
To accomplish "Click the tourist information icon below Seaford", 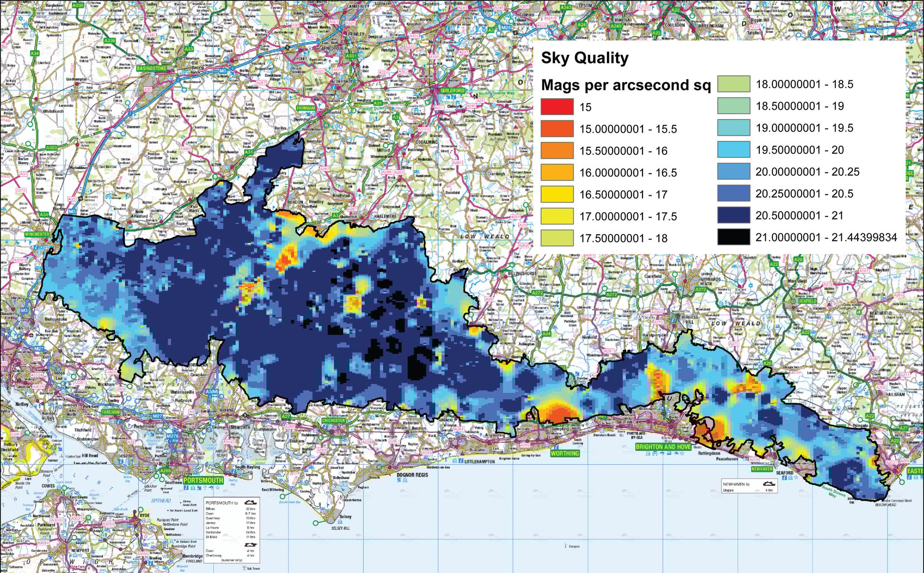I will [x=784, y=478].
